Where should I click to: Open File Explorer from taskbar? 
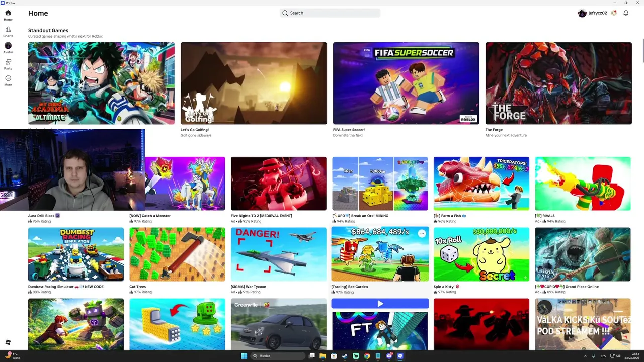tap(323, 356)
